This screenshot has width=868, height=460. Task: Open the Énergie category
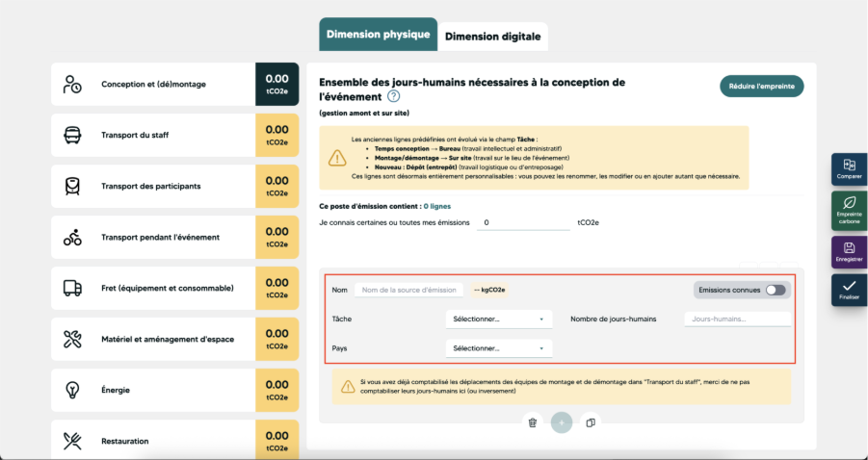click(175, 391)
